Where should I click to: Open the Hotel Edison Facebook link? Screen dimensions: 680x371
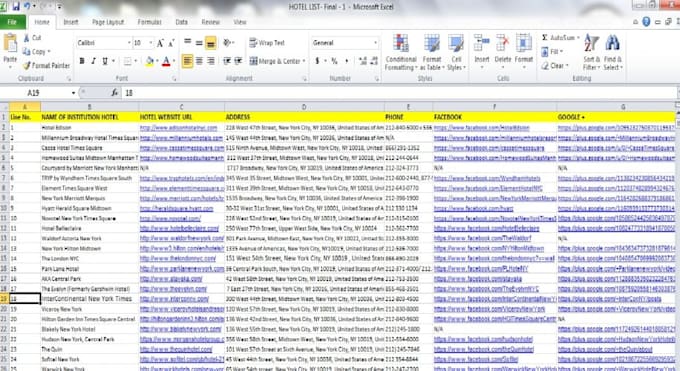point(481,128)
